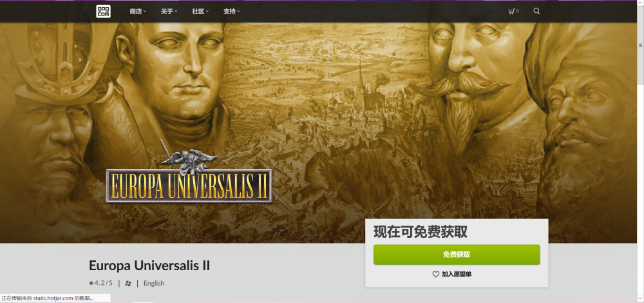Open the shopping cart icon

pyautogui.click(x=511, y=11)
